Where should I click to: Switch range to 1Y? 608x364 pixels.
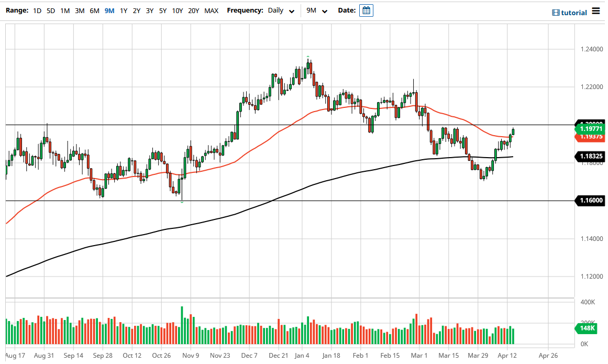124,11
